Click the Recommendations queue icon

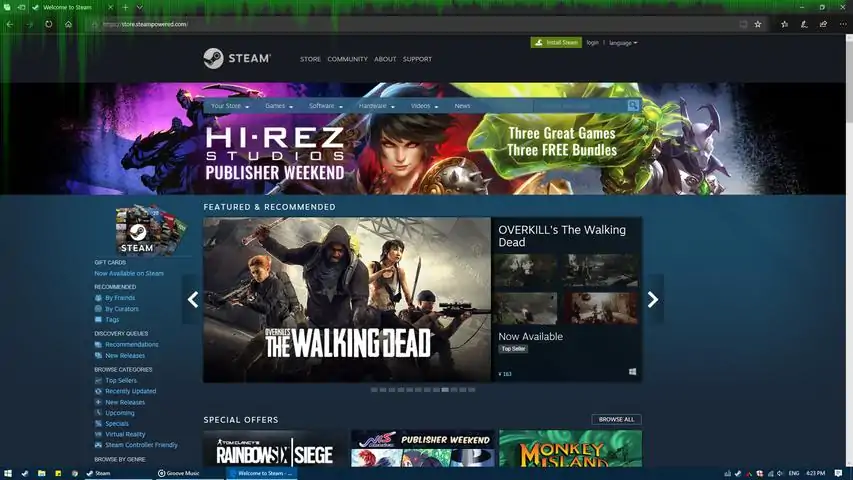98,344
